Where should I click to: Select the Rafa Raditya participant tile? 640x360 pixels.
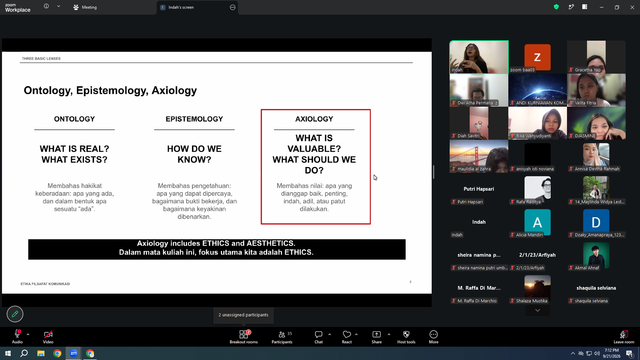537,189
